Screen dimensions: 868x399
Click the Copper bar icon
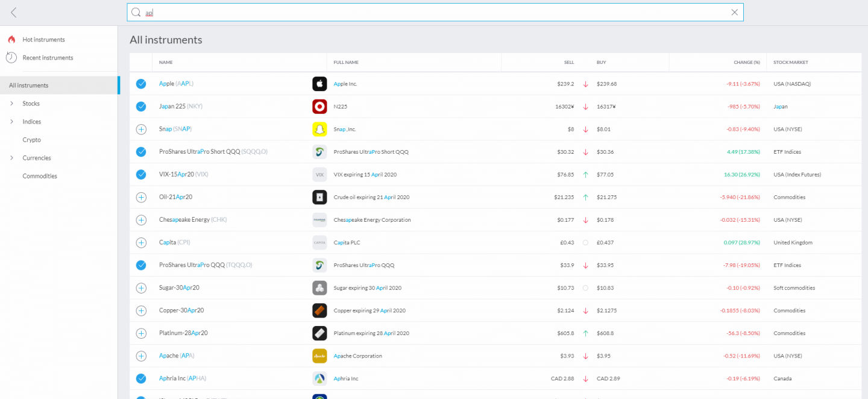point(319,310)
